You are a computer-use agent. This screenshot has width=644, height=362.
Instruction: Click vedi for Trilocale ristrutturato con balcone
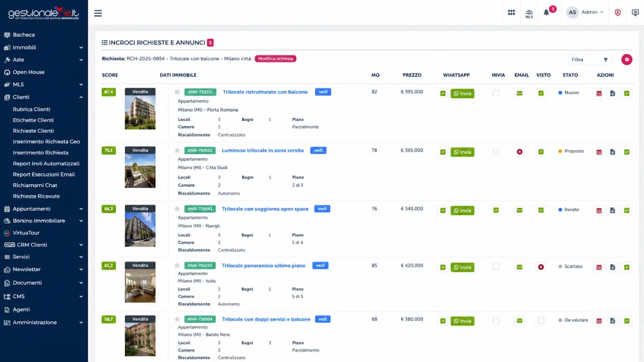[323, 92]
